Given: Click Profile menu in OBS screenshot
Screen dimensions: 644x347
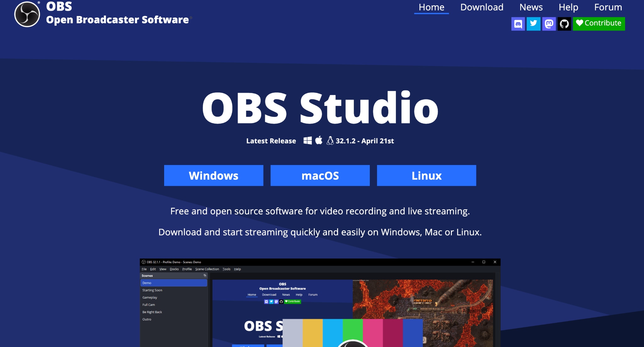Looking at the screenshot, I should click(187, 269).
